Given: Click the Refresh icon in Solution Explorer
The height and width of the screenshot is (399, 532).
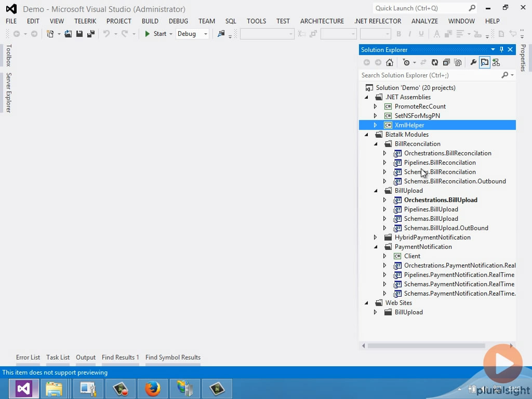Looking at the screenshot, I should (x=435, y=62).
